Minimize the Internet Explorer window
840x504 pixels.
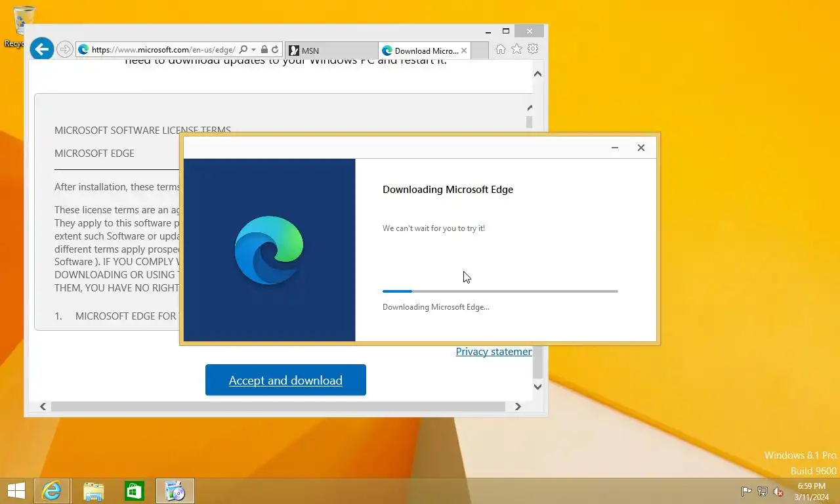point(488,31)
